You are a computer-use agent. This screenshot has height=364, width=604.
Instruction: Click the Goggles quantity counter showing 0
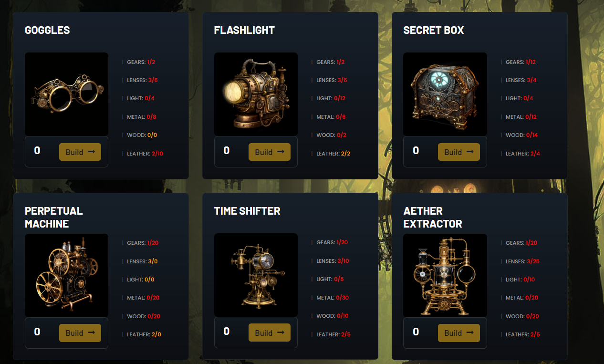coord(37,151)
